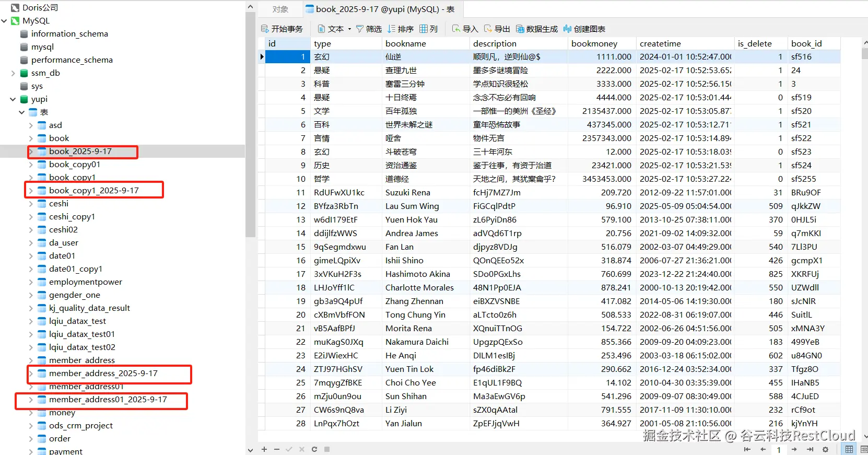Click the is_delete column header
The height and width of the screenshot is (455, 868).
click(x=760, y=44)
